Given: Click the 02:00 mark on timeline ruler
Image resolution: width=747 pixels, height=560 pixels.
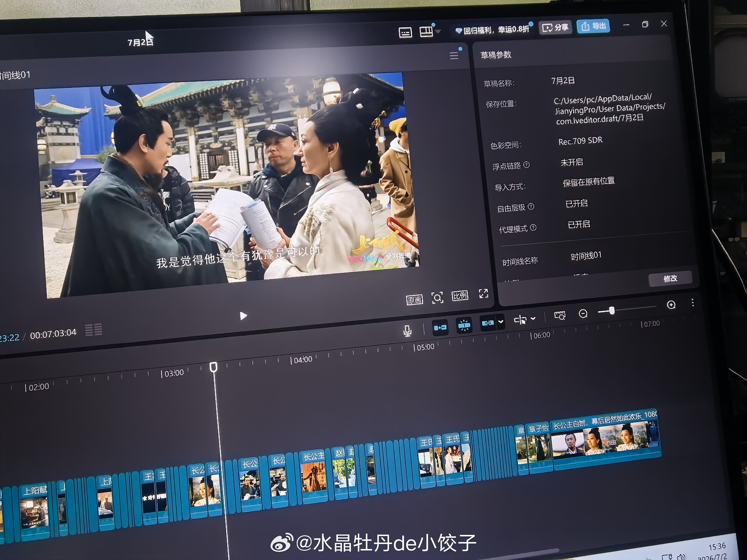Looking at the screenshot, I should point(37,387).
